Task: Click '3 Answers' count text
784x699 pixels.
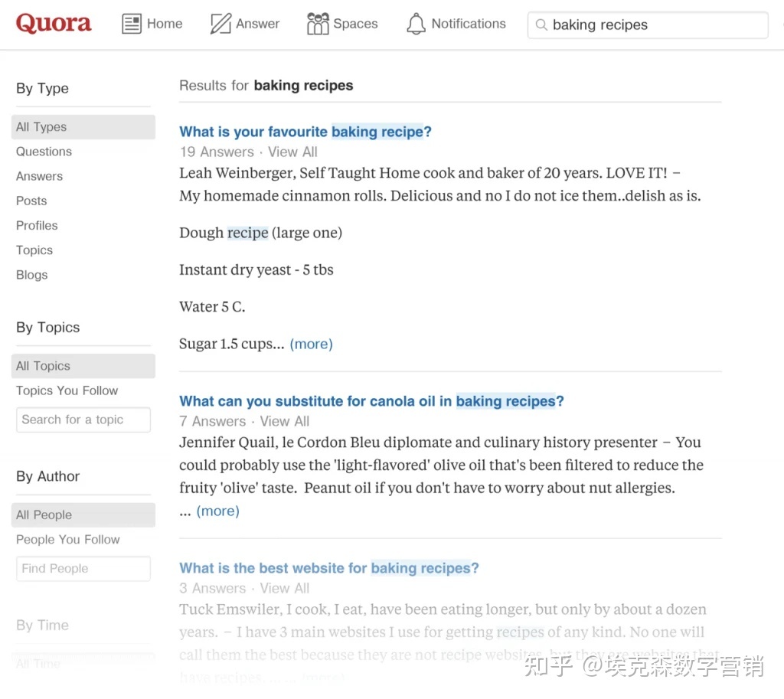Action: 213,589
